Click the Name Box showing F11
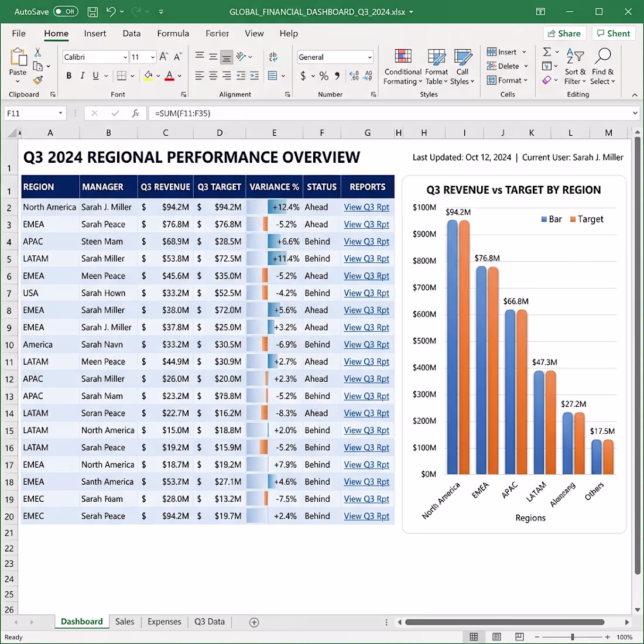 [35, 114]
